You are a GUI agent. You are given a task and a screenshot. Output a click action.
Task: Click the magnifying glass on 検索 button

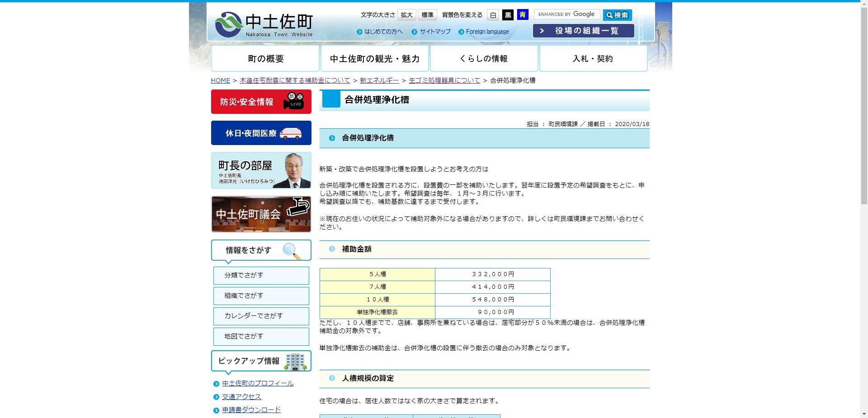point(609,14)
